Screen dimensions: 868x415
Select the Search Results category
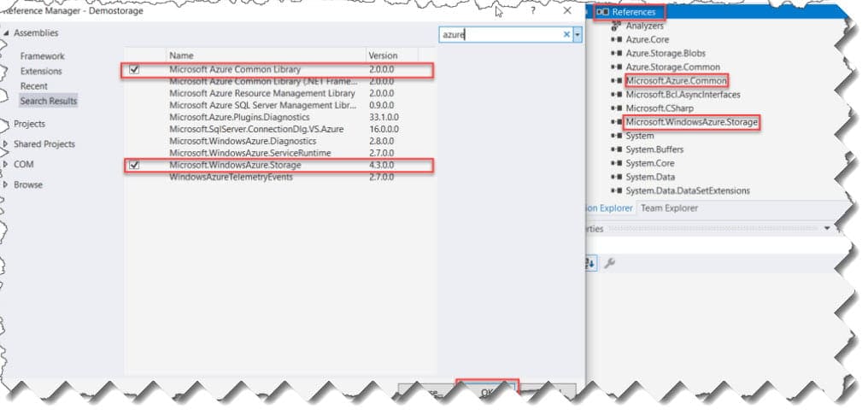pos(48,102)
